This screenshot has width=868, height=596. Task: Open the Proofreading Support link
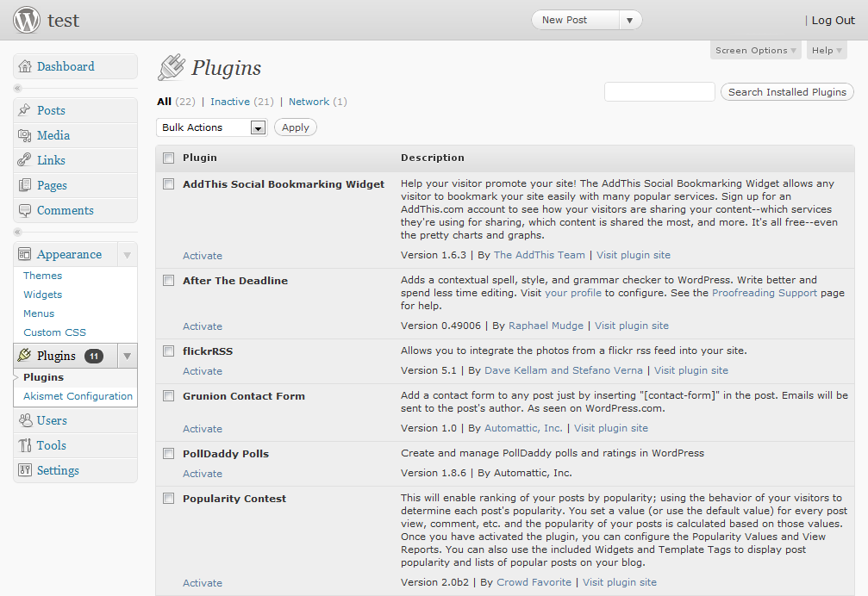point(765,293)
